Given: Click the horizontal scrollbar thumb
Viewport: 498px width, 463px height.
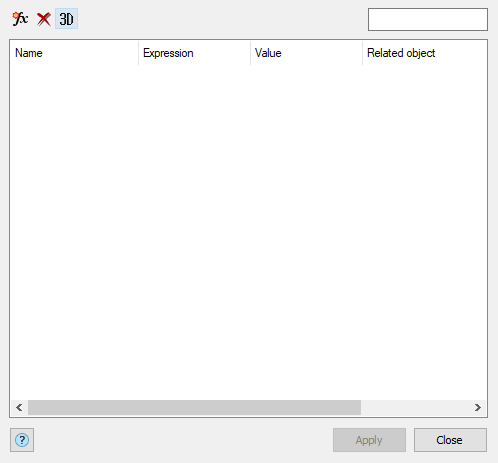Looking at the screenshot, I should 194,407.
